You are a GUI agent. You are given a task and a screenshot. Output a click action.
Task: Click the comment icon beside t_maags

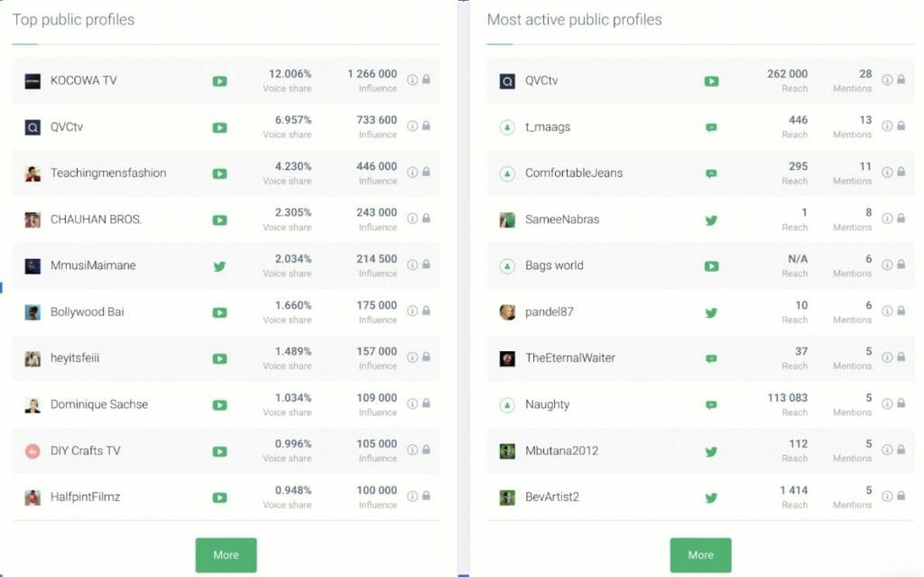click(x=711, y=127)
